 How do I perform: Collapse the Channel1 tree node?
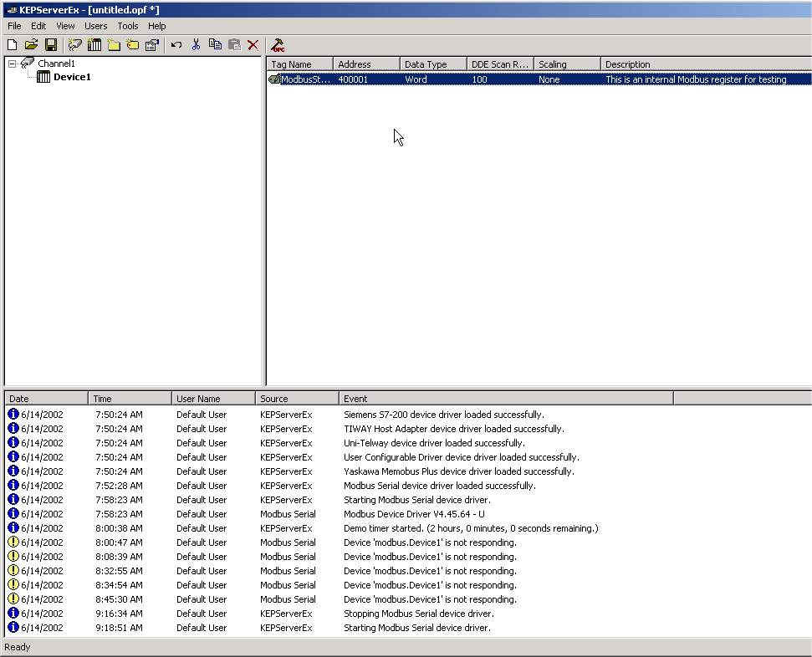click(13, 64)
